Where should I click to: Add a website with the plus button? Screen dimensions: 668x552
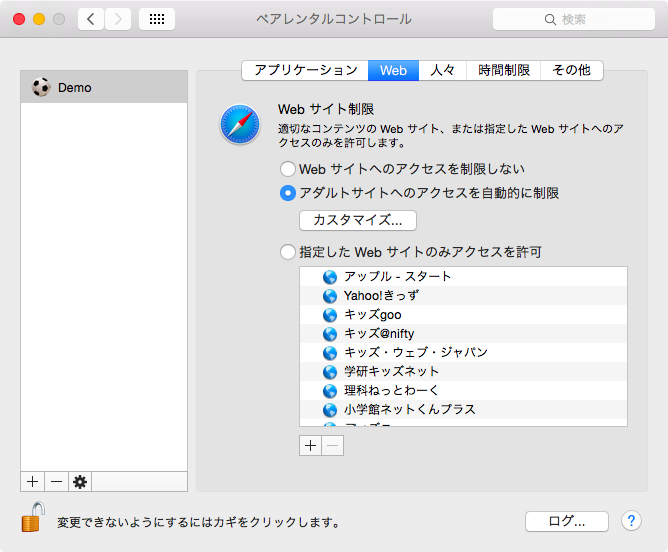[311, 446]
